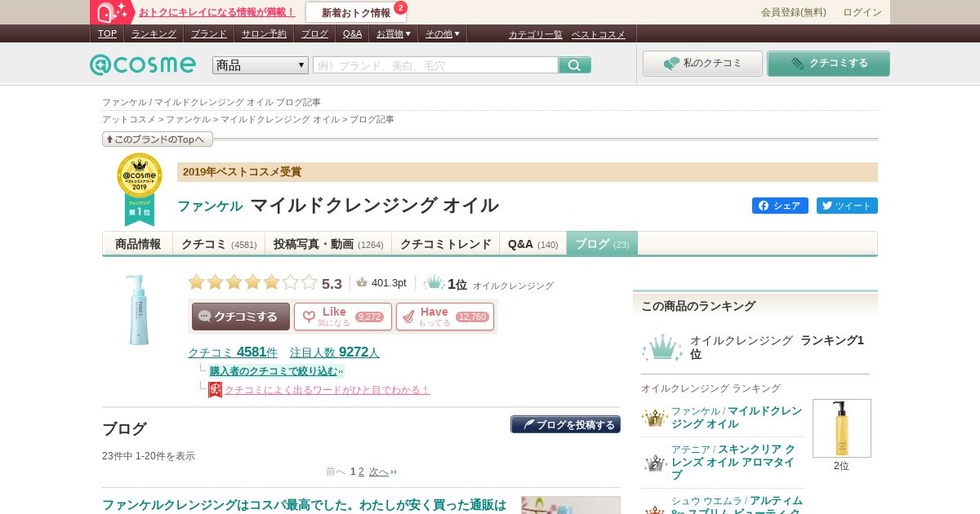The height and width of the screenshot is (514, 980).
Task: Click into the search text field
Action: (x=435, y=65)
